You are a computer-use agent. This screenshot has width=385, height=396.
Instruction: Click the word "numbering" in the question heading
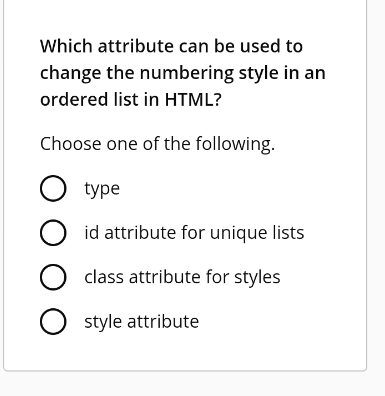pyautogui.click(x=187, y=73)
